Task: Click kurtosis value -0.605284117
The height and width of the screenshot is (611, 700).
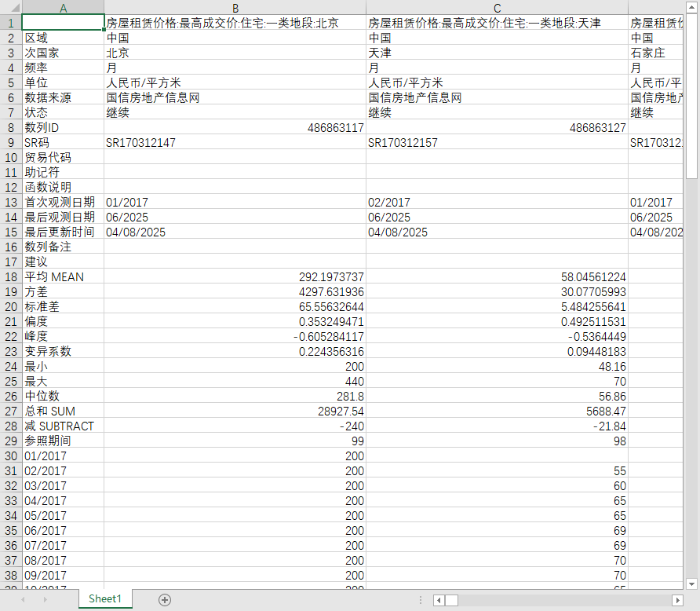Action: [235, 337]
